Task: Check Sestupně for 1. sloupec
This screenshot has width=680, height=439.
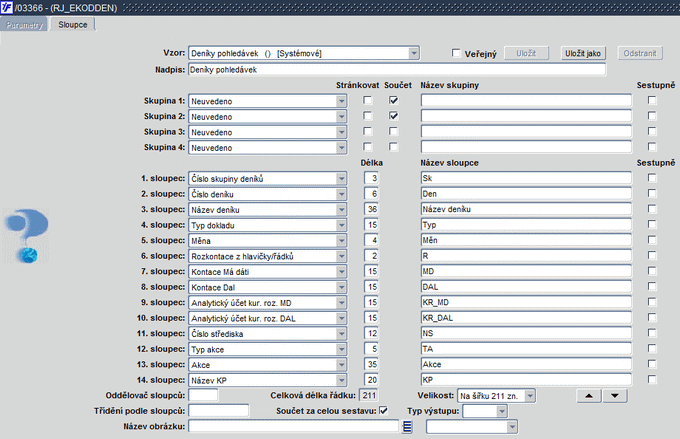Action: [x=652, y=178]
